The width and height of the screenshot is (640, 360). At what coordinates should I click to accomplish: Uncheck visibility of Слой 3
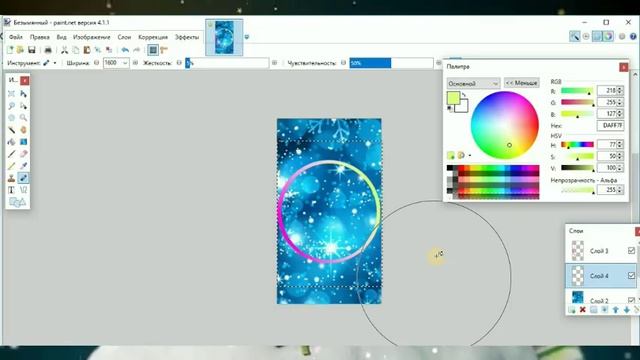(631, 251)
